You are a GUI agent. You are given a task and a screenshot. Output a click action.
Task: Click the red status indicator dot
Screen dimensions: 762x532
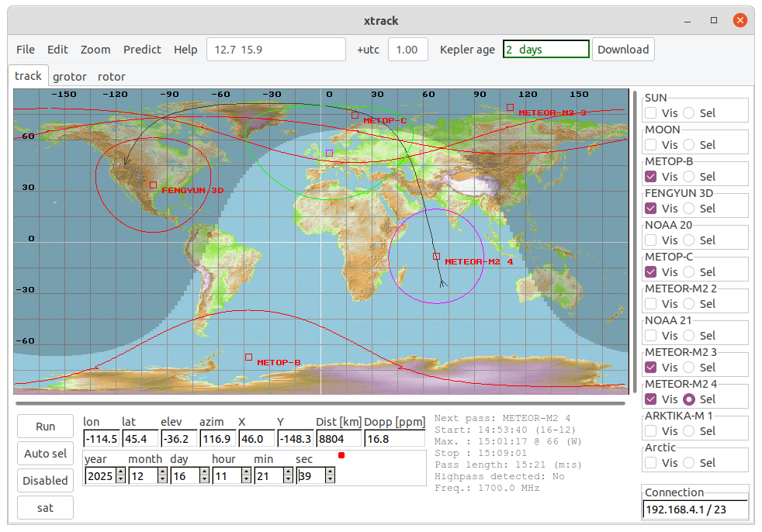coord(341,455)
